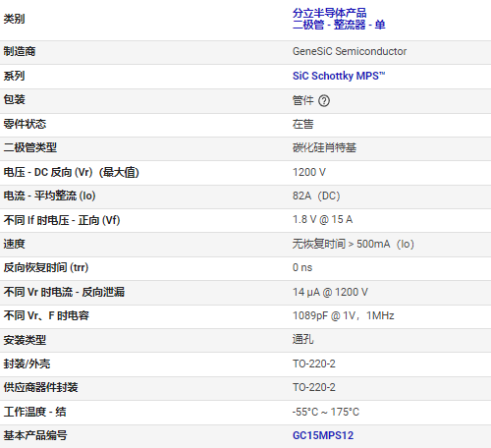491x448 pixels.
Task: Select the GeneSiC Semiconductor manufacturer value
Action: pyautogui.click(x=350, y=51)
